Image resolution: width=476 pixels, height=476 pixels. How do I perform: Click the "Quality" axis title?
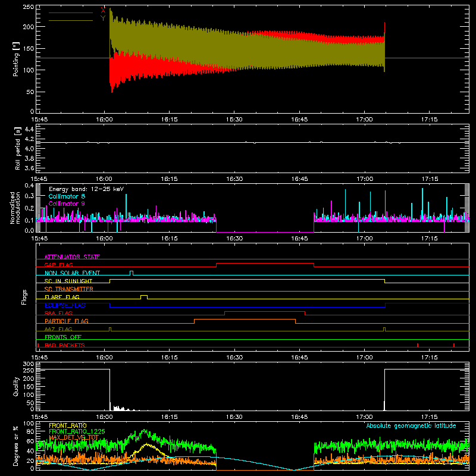[x=16, y=386]
